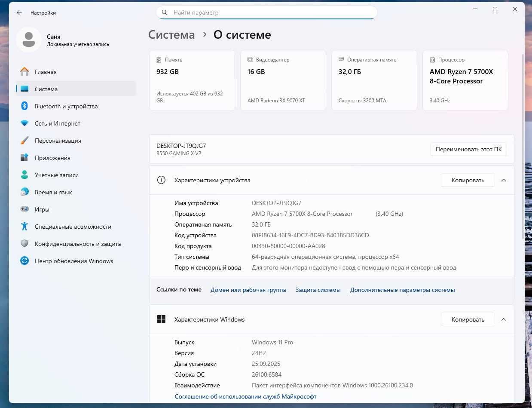Open Главная in the sidebar
Image resolution: width=532 pixels, height=408 pixels.
pyautogui.click(x=76, y=72)
